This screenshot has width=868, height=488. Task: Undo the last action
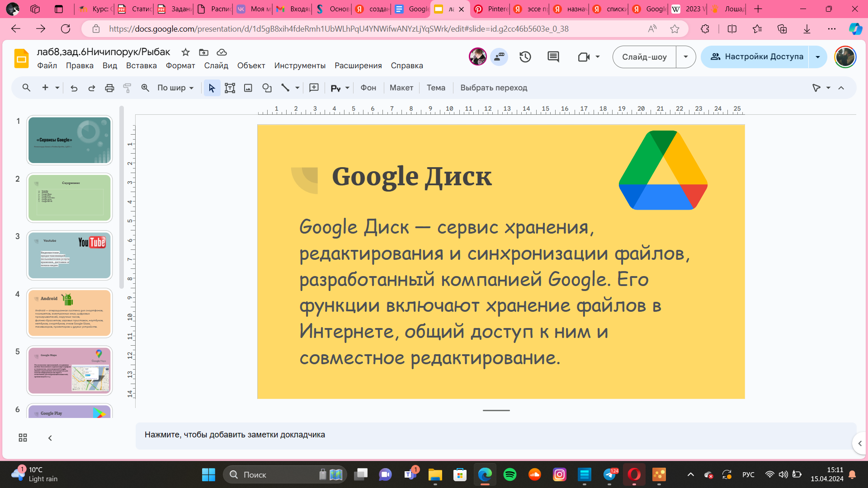click(74, 88)
